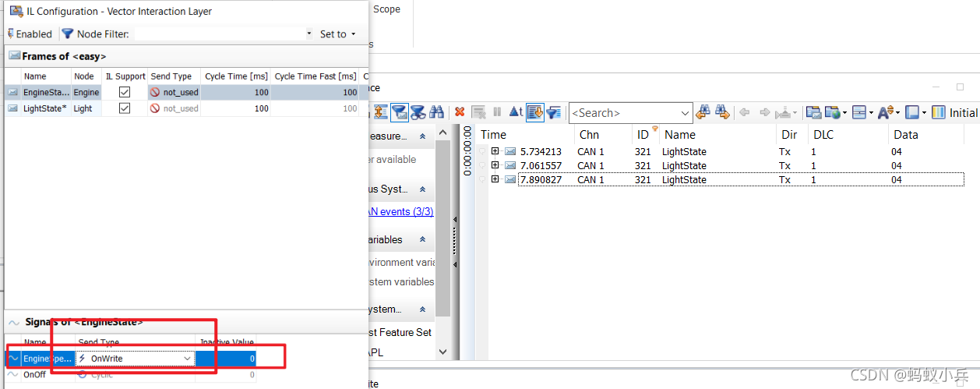Click the ID column header in trace
The width and height of the screenshot is (980, 389).
[x=643, y=134]
